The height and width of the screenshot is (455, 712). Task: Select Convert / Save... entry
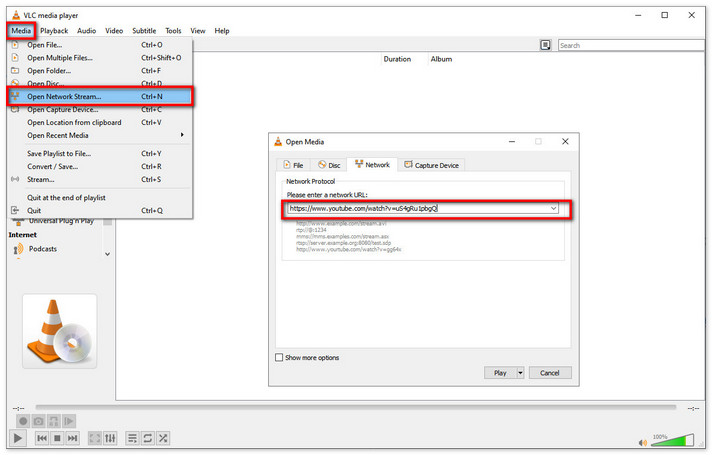pos(100,167)
